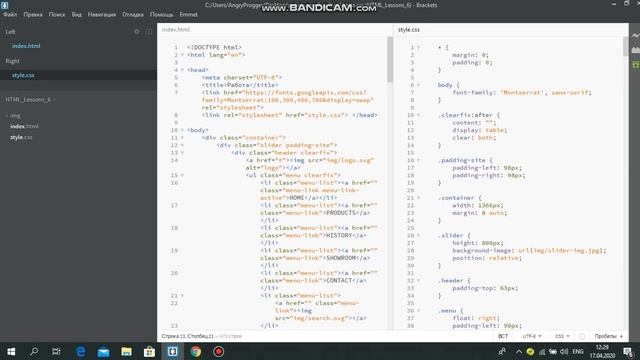Expand the img folder in file tree
Image resolution: width=640 pixels, height=360 pixels.
point(13,116)
